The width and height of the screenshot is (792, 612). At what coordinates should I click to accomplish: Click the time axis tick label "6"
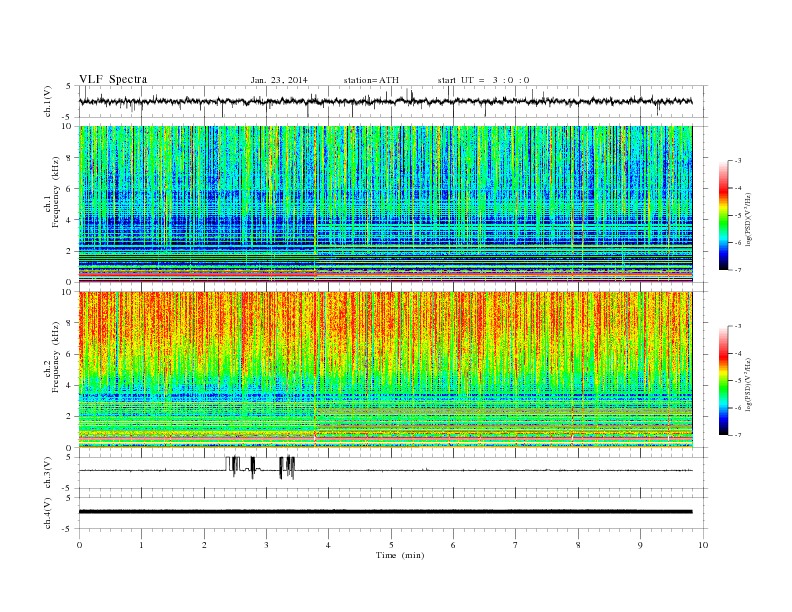point(454,545)
